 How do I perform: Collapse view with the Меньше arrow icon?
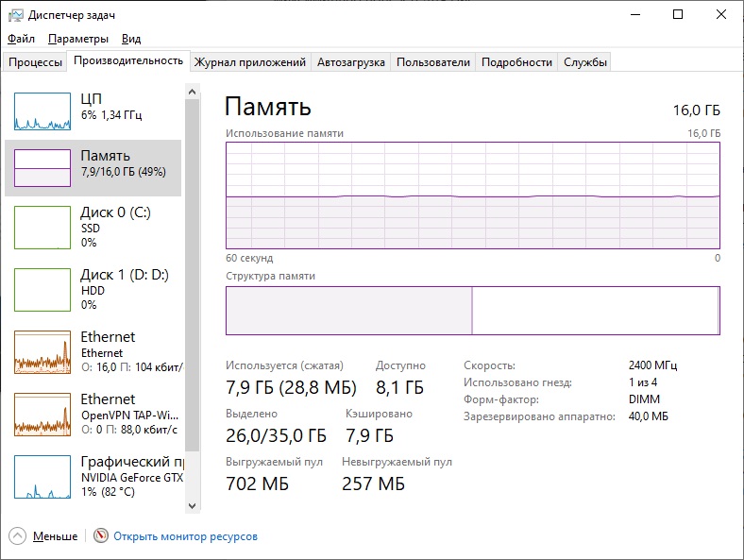coord(19,536)
